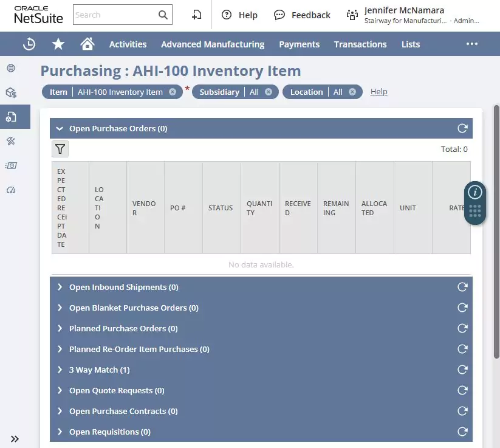
Task: Go to the Home house icon
Action: pos(87,44)
